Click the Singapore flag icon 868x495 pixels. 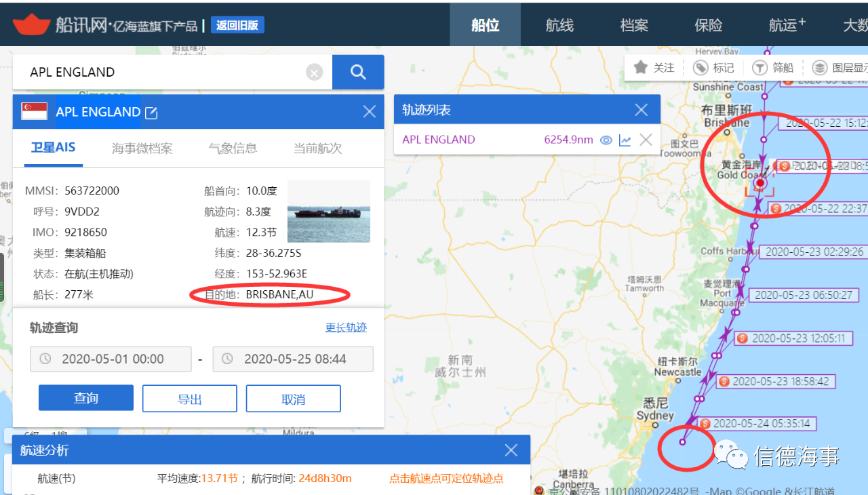tap(35, 111)
